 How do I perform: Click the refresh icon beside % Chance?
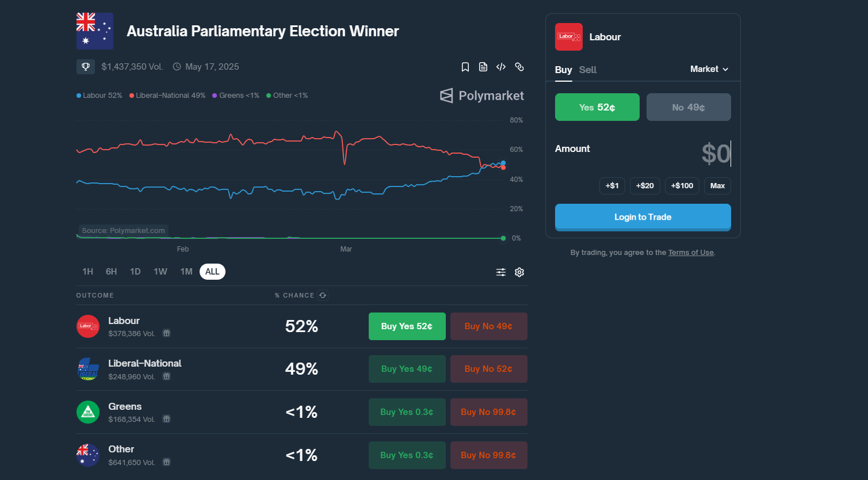323,295
